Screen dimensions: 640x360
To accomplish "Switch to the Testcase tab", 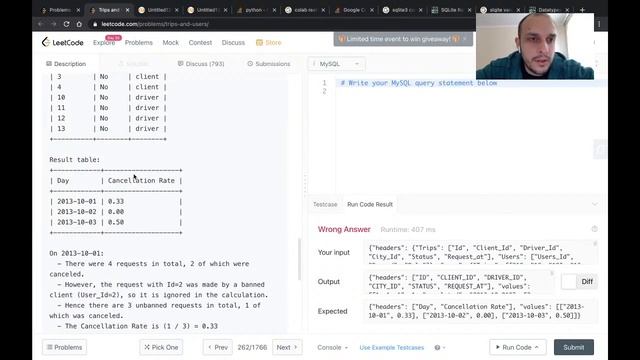I will coord(325,204).
